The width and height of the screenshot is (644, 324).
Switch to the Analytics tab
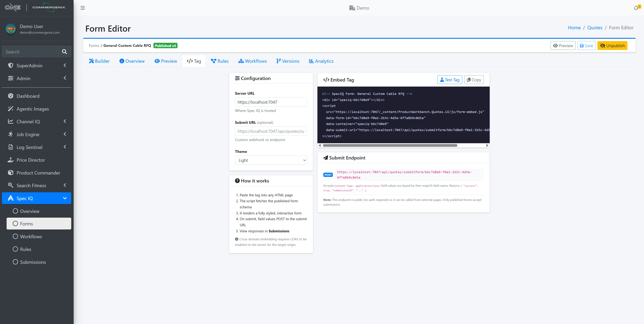tap(321, 61)
